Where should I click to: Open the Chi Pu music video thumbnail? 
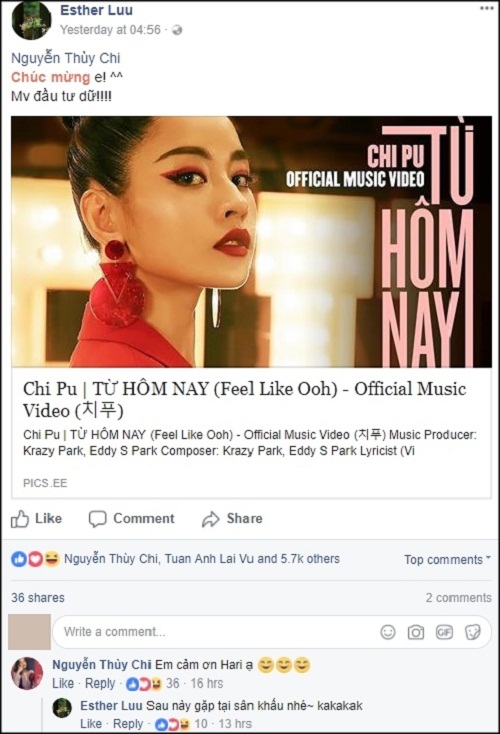pyautogui.click(x=251, y=242)
